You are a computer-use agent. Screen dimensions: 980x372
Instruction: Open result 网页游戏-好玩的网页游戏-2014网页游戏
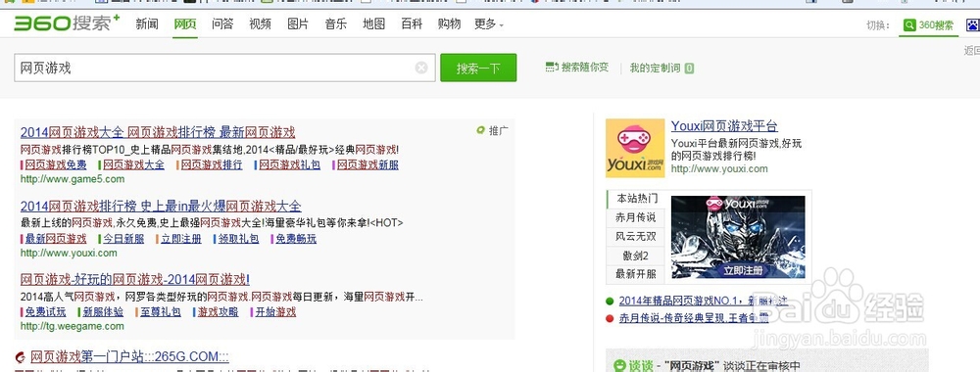point(135,279)
